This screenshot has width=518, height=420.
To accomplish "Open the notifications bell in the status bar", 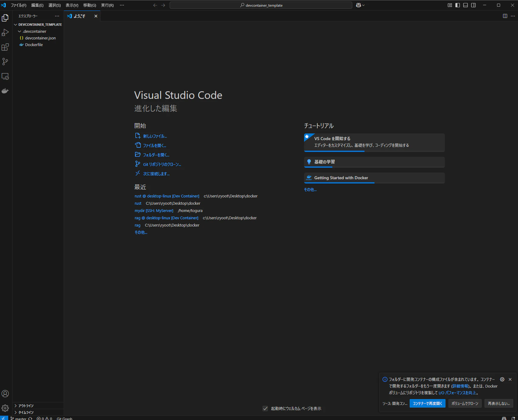I will point(513,418).
